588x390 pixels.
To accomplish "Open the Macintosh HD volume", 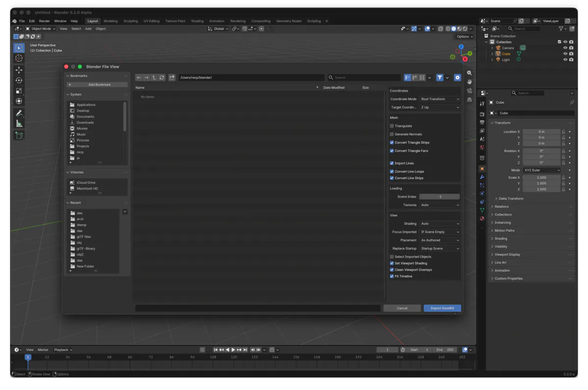I will click(x=88, y=189).
